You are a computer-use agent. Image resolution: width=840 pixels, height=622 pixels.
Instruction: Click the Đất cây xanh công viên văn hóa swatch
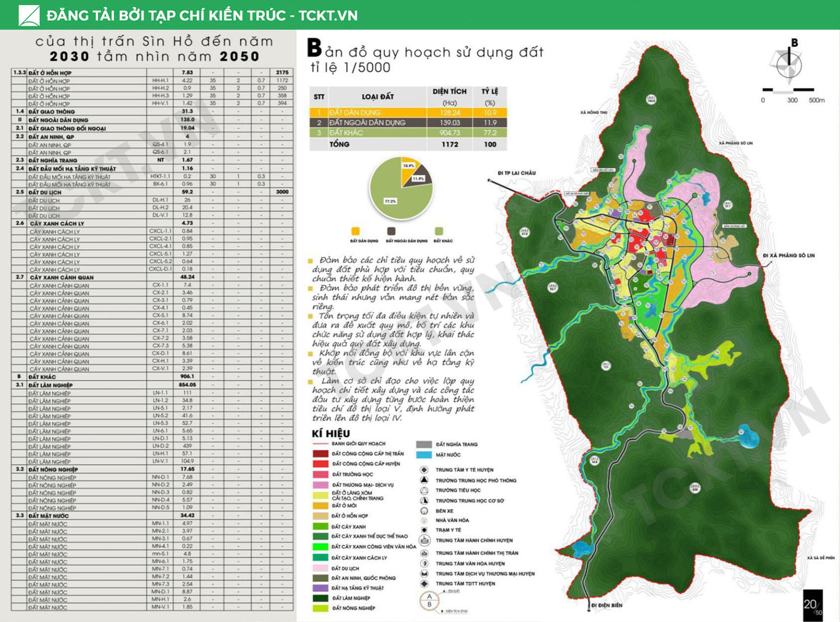(x=320, y=546)
